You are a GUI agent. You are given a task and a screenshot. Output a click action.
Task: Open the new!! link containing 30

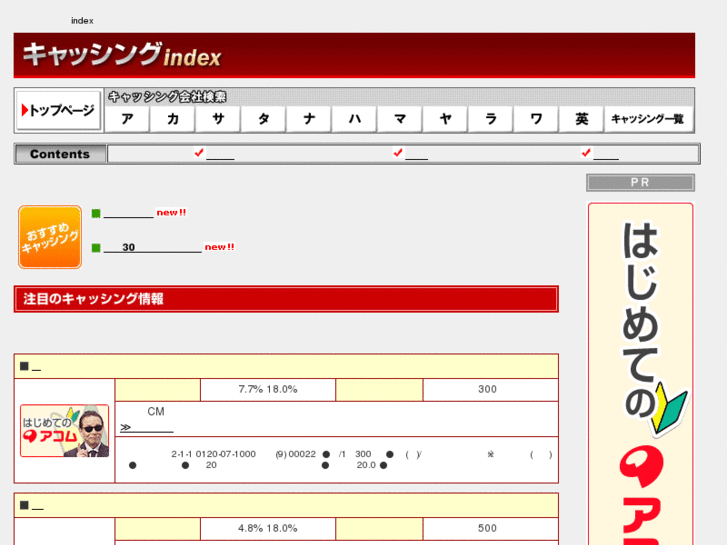tap(153, 247)
